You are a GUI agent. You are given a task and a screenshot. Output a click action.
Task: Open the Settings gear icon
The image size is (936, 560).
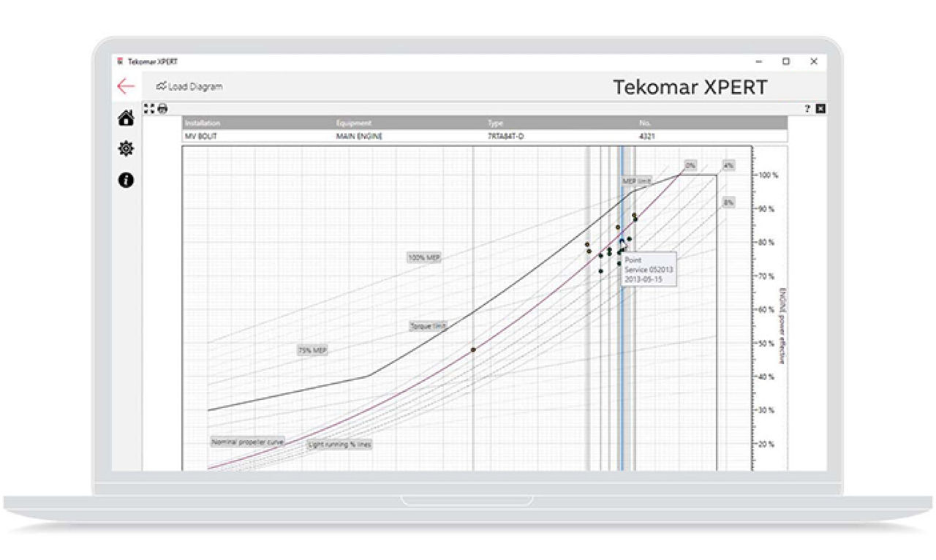(127, 148)
